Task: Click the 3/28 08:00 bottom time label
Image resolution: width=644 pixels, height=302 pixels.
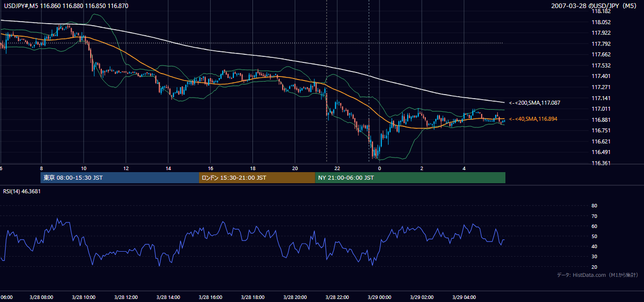Action: click(x=40, y=297)
